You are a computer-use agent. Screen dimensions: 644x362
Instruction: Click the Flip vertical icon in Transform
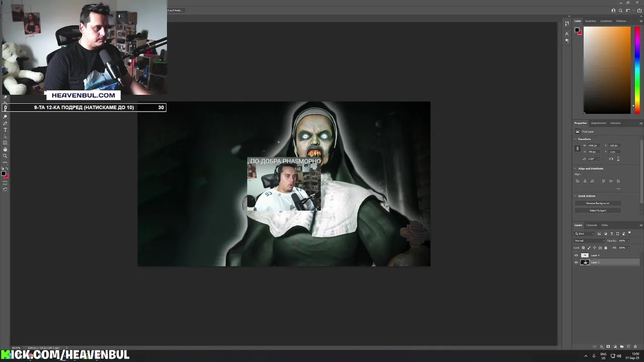coord(618,159)
